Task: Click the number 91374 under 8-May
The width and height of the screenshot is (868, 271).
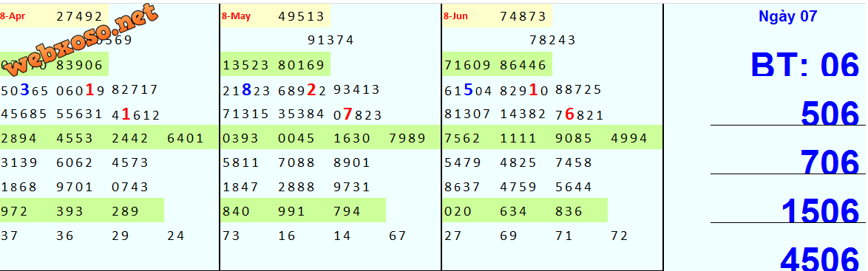Action: click(330, 41)
